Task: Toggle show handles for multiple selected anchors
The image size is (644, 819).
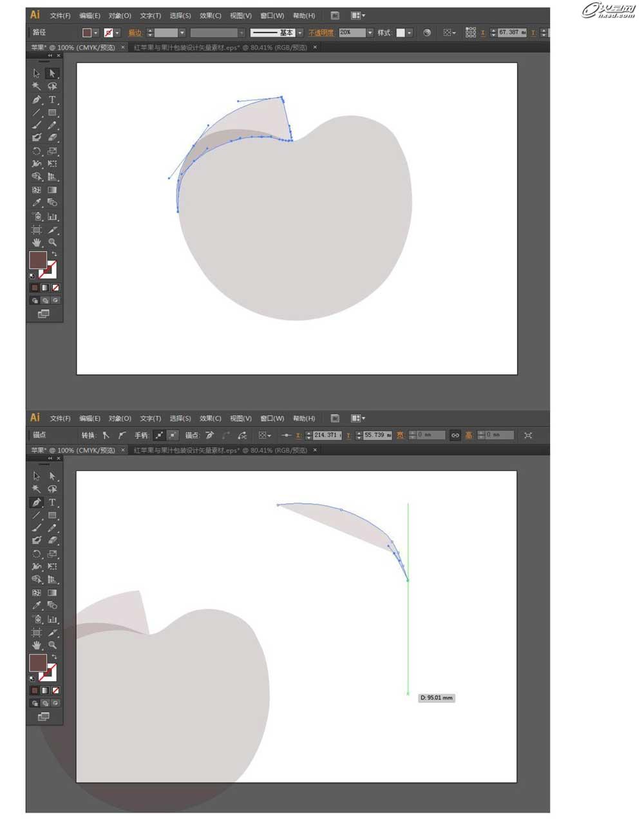Action: click(x=159, y=436)
